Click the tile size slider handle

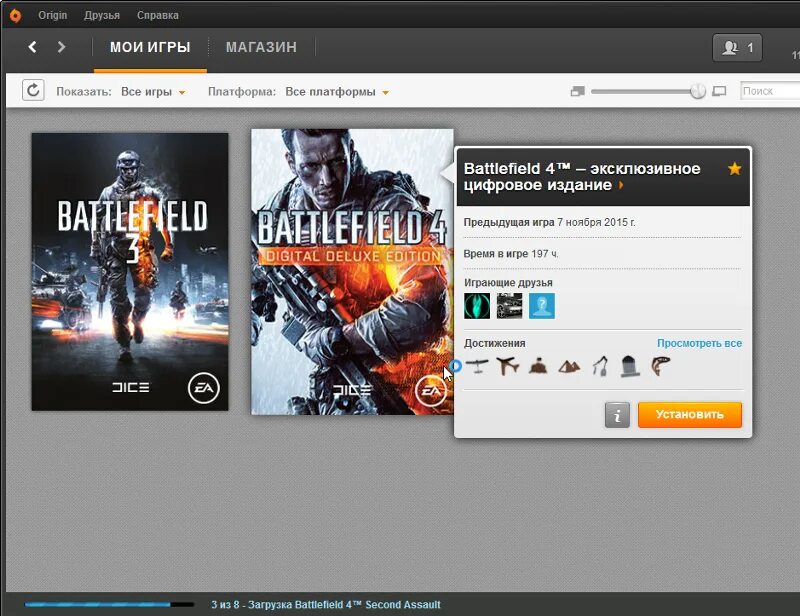(698, 91)
